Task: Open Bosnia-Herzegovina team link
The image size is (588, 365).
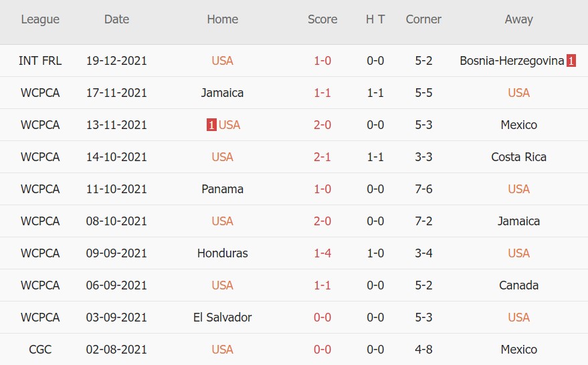Action: [x=512, y=61]
